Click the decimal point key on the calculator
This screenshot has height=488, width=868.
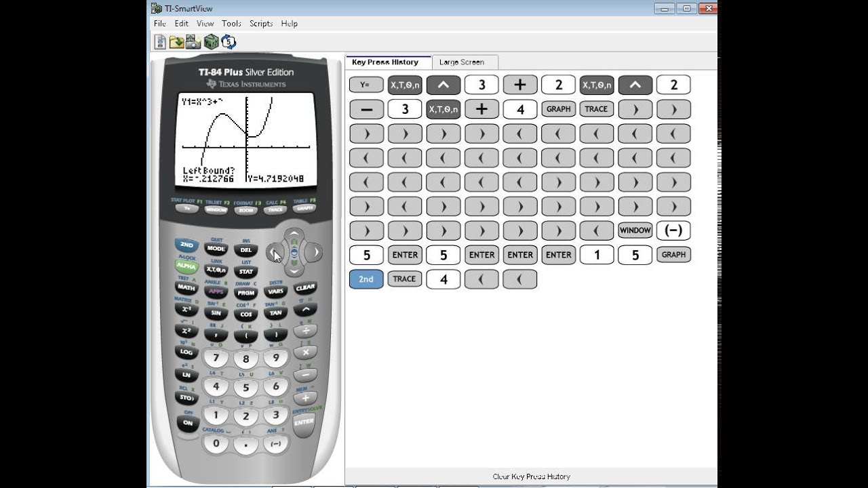(246, 445)
